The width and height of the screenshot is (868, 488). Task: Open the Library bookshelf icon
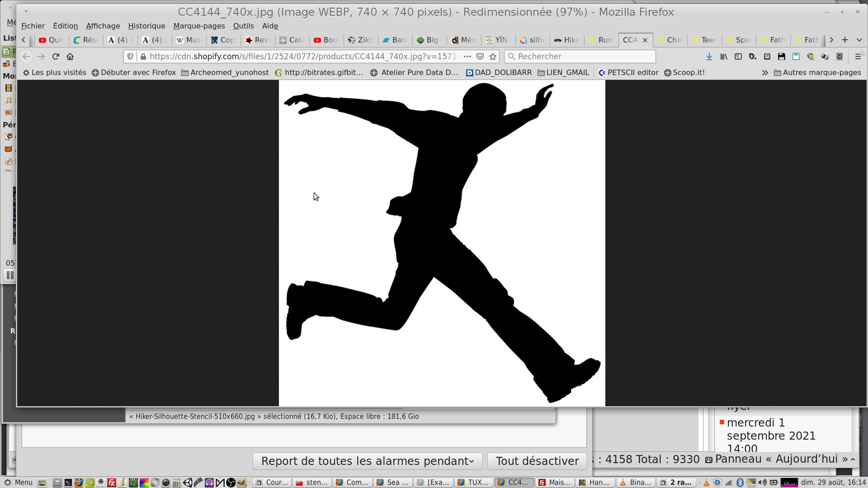click(x=724, y=56)
